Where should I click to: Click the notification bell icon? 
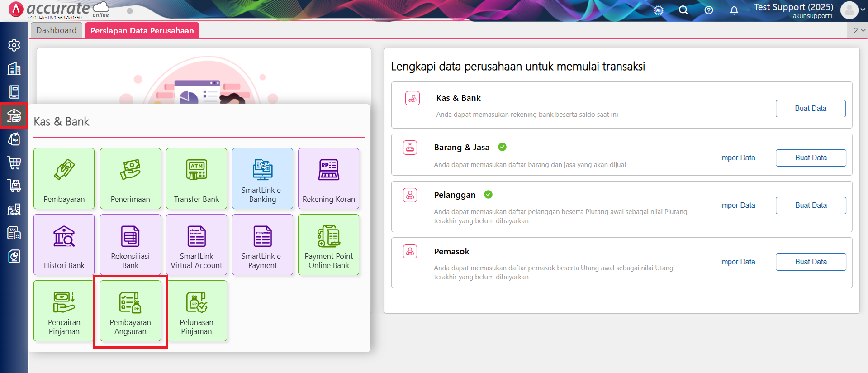click(x=734, y=10)
